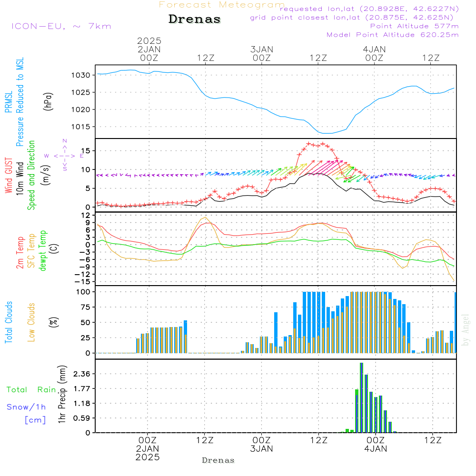Image resolution: width=476 pixels, height=476 pixels.
Task: Click the 1020 pressure axis value
Action: click(x=81, y=109)
